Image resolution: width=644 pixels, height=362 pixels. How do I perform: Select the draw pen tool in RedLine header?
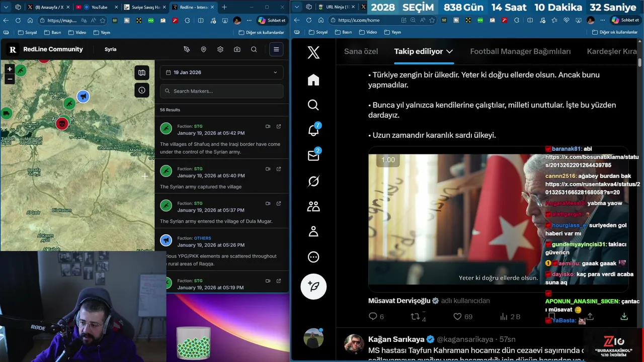point(187,49)
